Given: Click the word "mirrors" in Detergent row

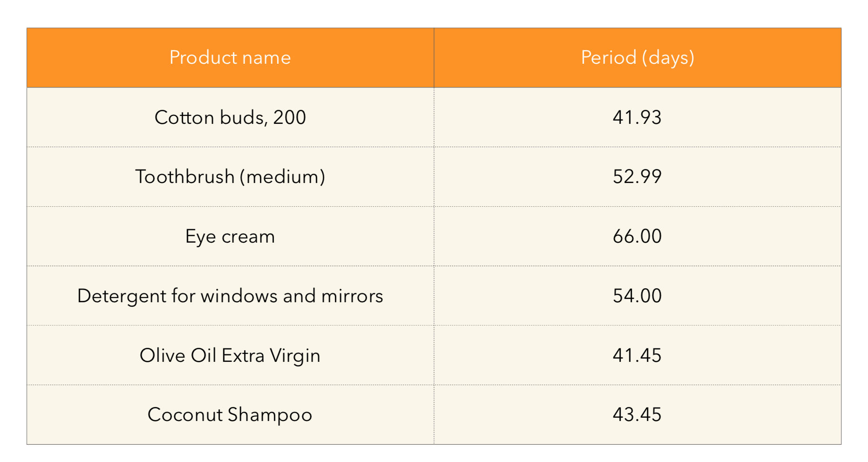Looking at the screenshot, I should coord(352,296).
